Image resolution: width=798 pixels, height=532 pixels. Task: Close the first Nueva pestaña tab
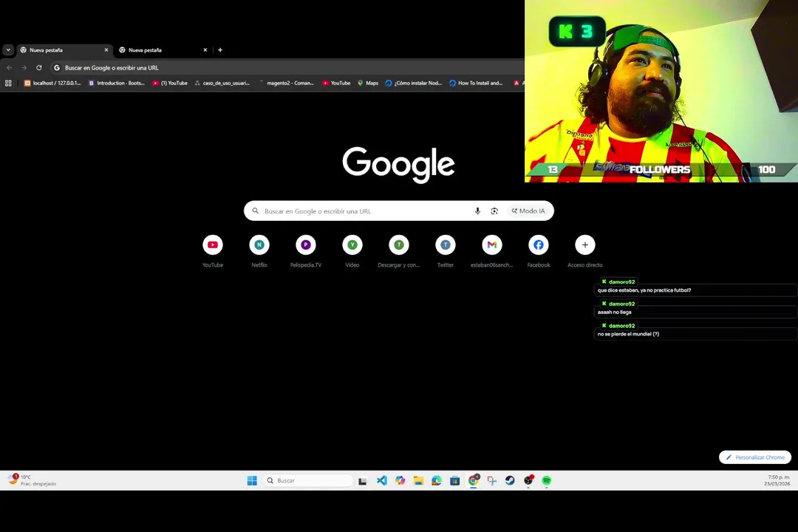click(x=106, y=50)
